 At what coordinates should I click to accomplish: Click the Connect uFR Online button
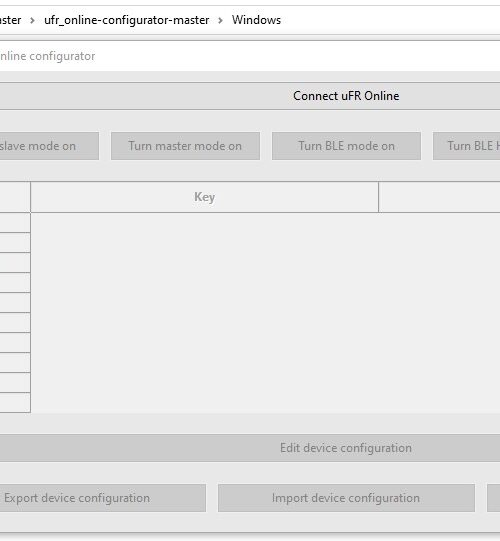click(x=250, y=96)
